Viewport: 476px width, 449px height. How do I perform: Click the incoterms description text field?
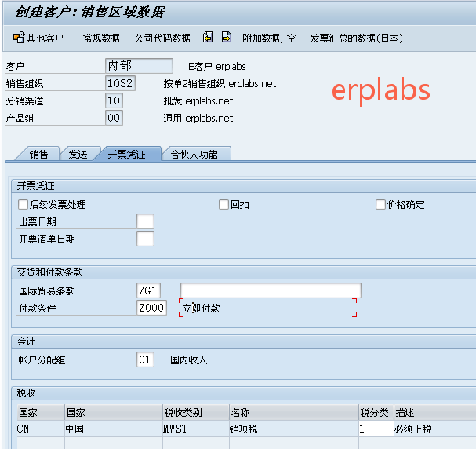point(271,290)
